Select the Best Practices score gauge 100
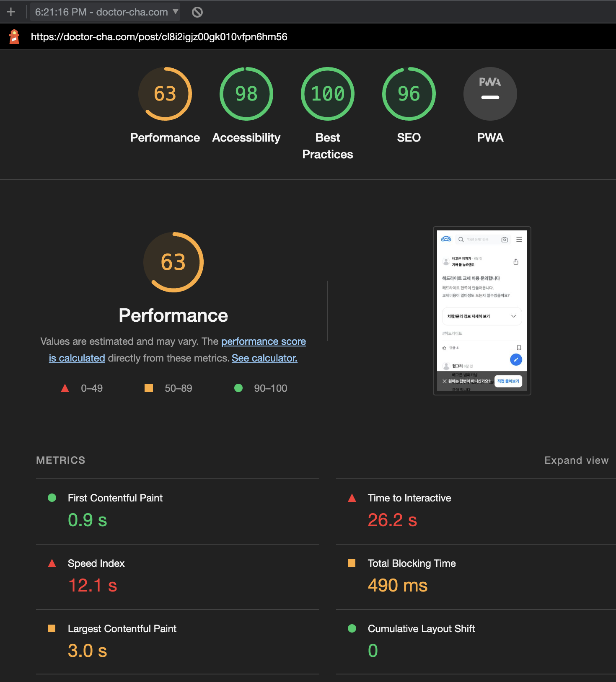616x682 pixels. (x=328, y=94)
